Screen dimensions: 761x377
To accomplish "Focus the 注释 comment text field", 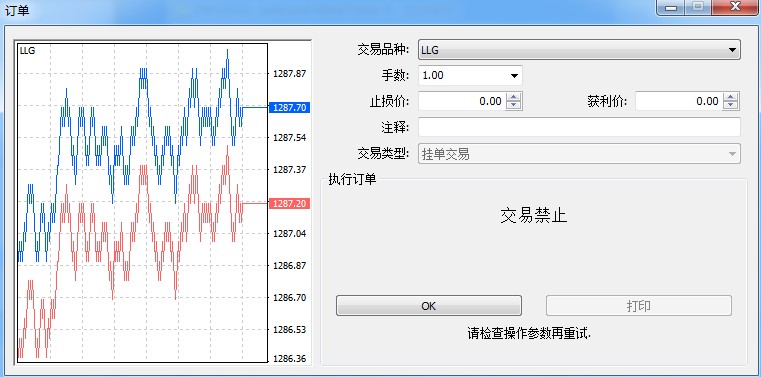I will (579, 127).
